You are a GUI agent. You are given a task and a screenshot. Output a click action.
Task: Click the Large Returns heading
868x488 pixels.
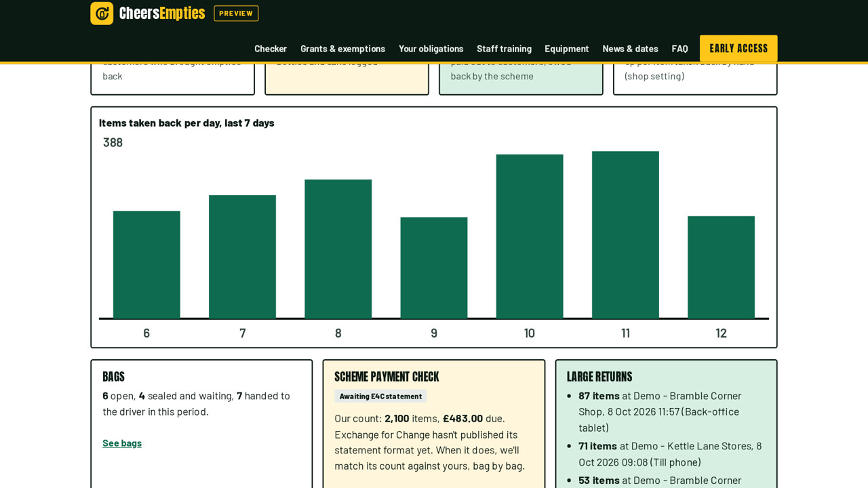pyautogui.click(x=599, y=377)
